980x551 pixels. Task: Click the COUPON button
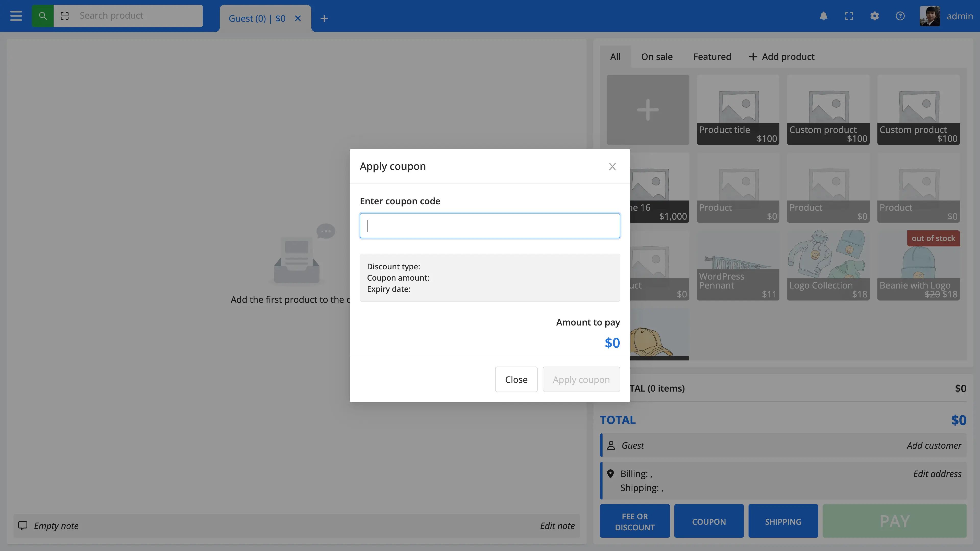tap(709, 521)
